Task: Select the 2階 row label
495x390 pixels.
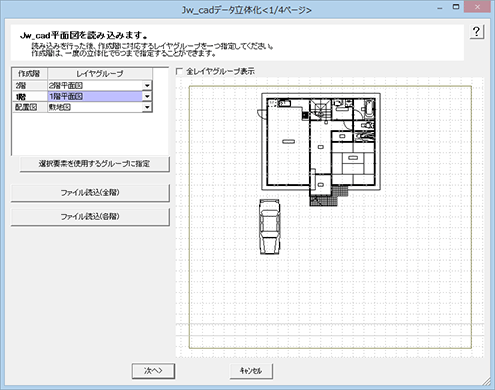Action: tap(30, 86)
